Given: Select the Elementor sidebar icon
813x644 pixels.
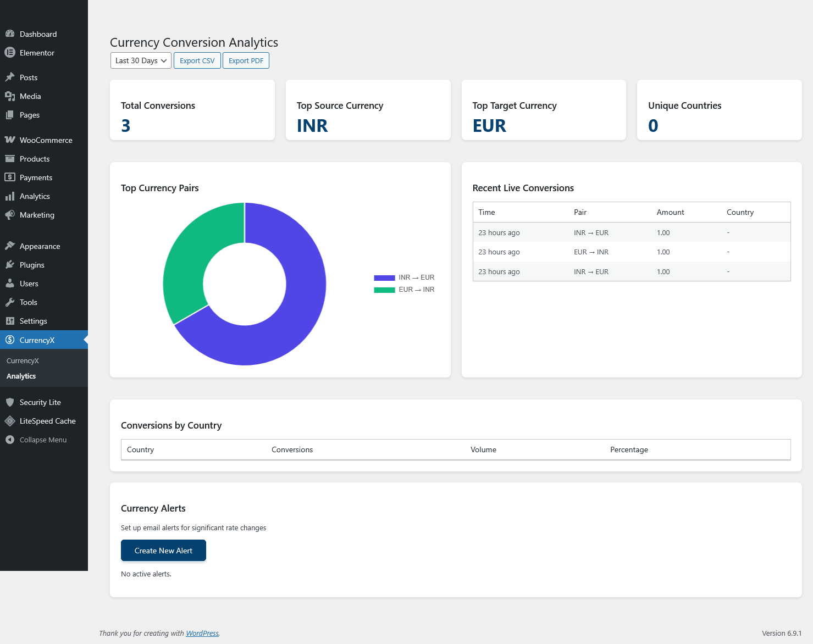Looking at the screenshot, I should pyautogui.click(x=10, y=53).
